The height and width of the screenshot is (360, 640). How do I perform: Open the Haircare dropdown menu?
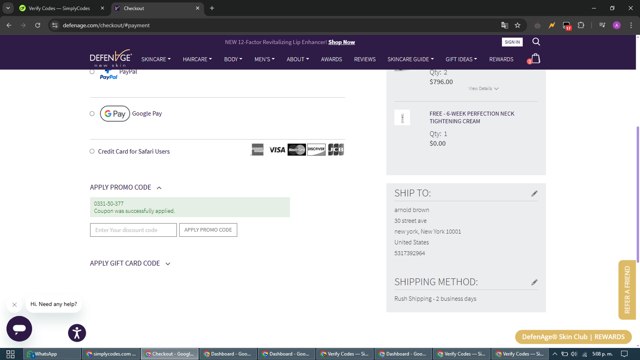(197, 59)
